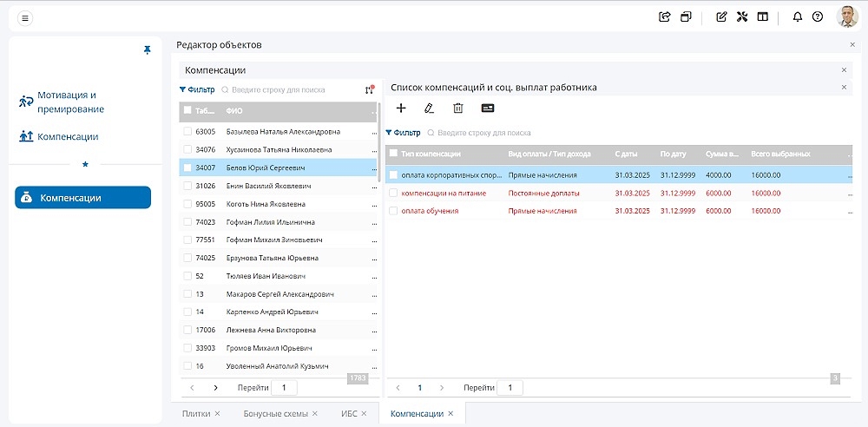Open the Фильтр above the compensations table
Screen dimensions: 868x427
[403, 133]
